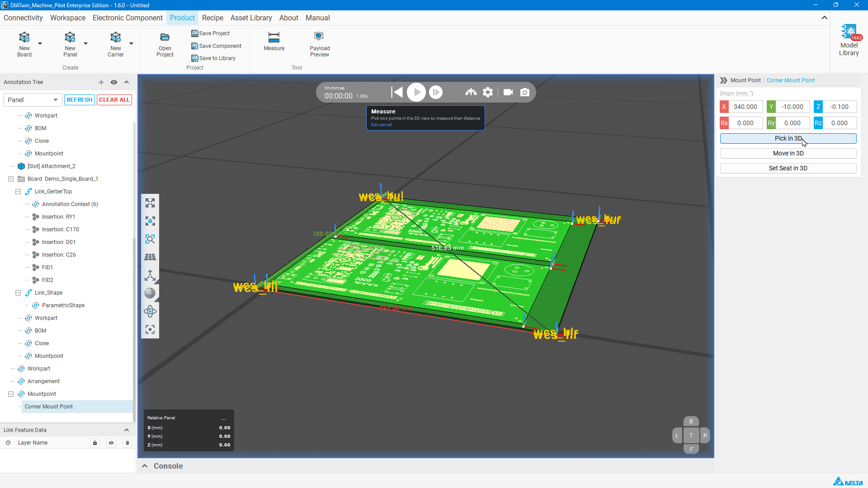
Task: Click the CLEAR ALL button
Action: click(114, 100)
